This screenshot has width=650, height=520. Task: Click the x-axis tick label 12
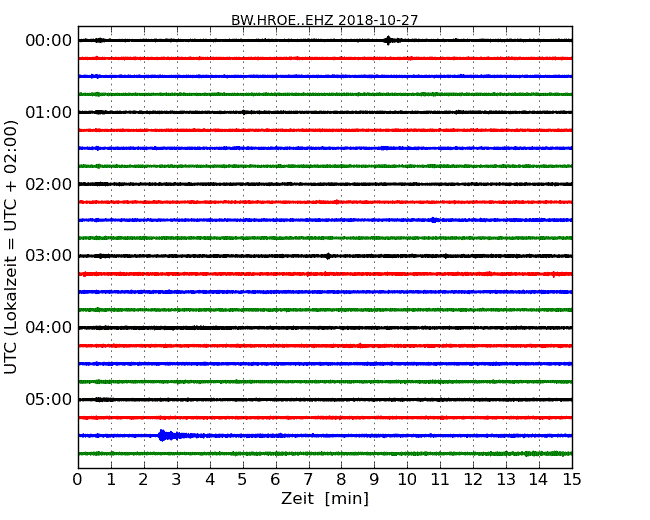point(473,479)
